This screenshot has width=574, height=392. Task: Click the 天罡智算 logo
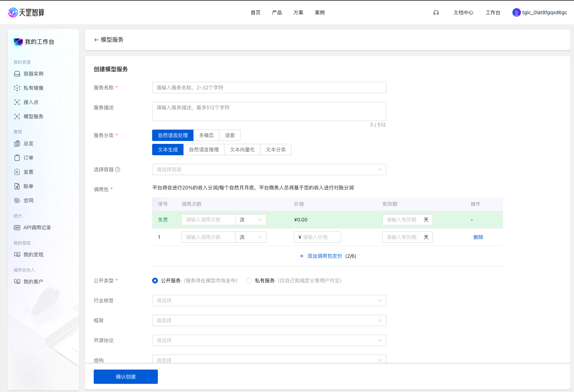click(x=26, y=12)
